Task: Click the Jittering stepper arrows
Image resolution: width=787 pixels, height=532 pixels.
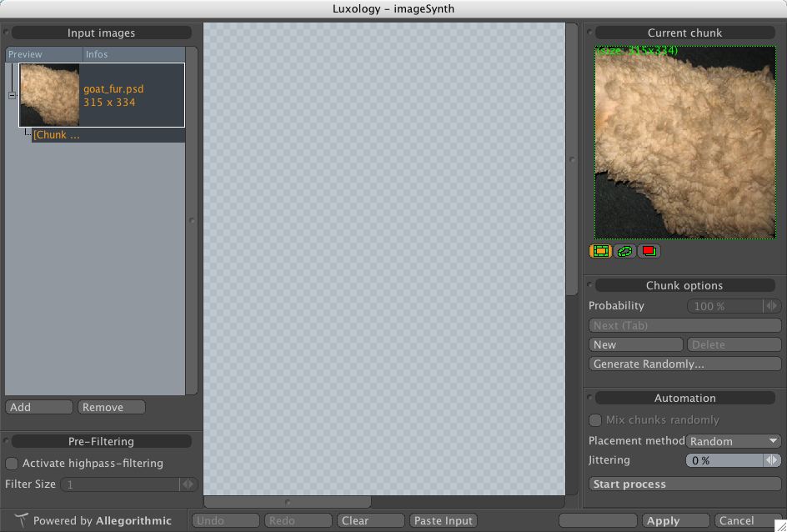Action: [x=772, y=460]
